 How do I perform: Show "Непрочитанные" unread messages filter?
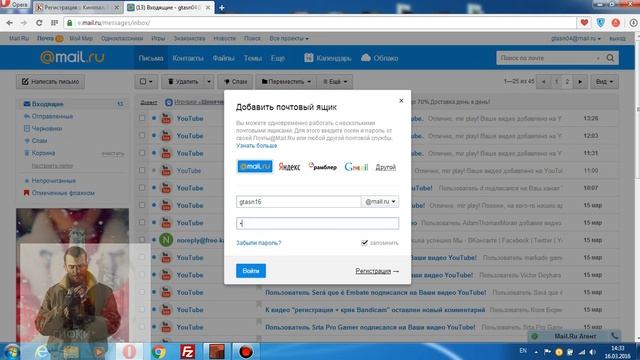click(x=53, y=180)
